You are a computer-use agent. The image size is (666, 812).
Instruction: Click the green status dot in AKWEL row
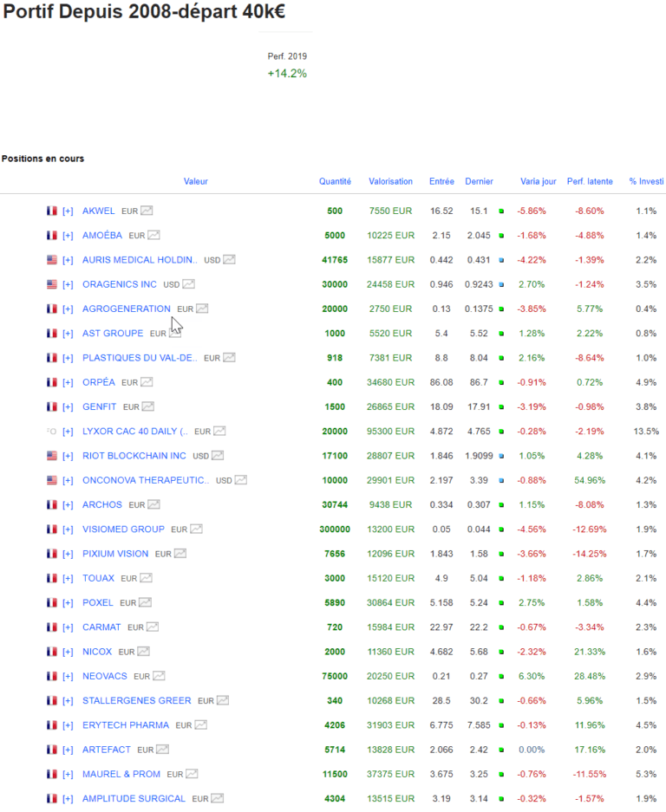[501, 211]
